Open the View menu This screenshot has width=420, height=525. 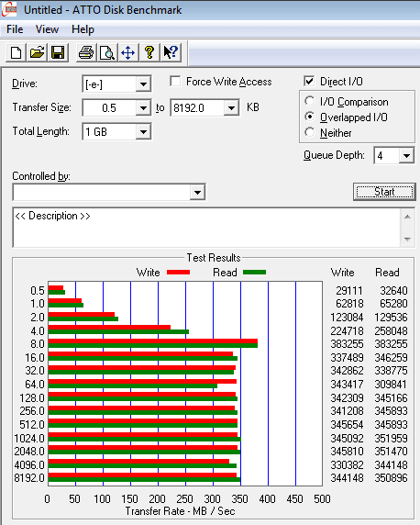click(x=47, y=29)
